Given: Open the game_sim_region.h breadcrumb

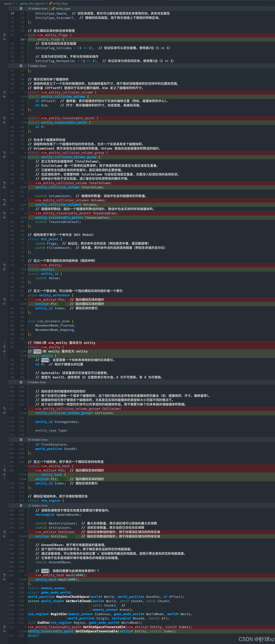Looking at the screenshot, I should coord(32,4).
